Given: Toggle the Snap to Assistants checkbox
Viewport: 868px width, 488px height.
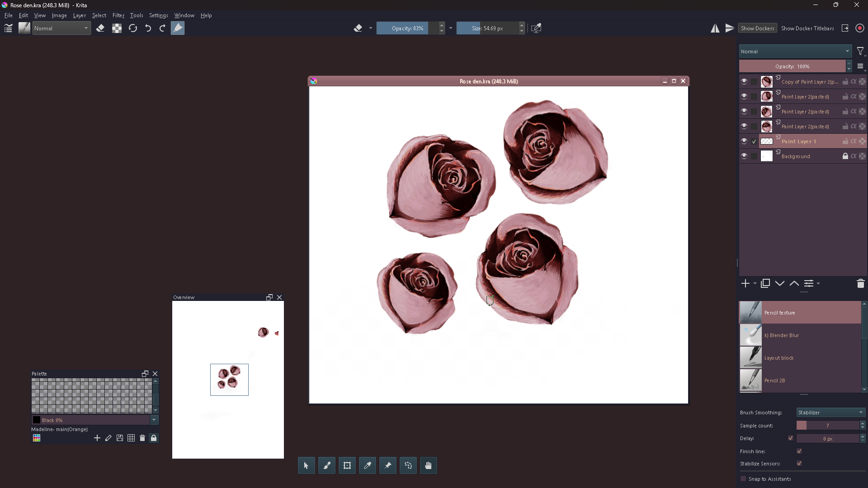Looking at the screenshot, I should coord(743,479).
